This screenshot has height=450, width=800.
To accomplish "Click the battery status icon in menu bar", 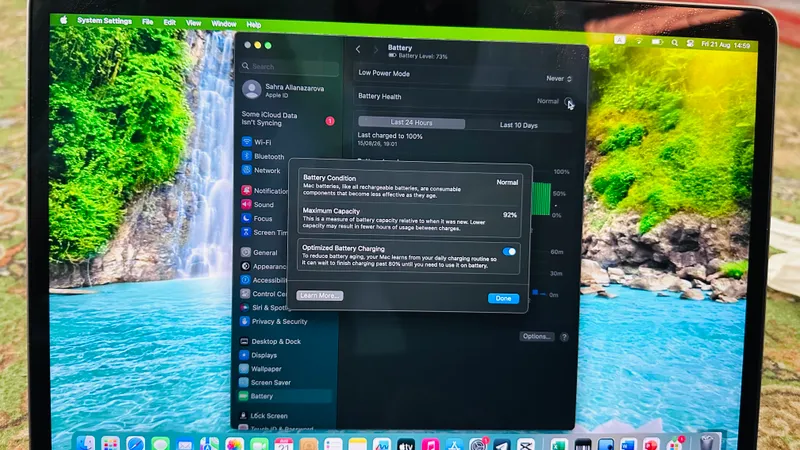I will 657,42.
